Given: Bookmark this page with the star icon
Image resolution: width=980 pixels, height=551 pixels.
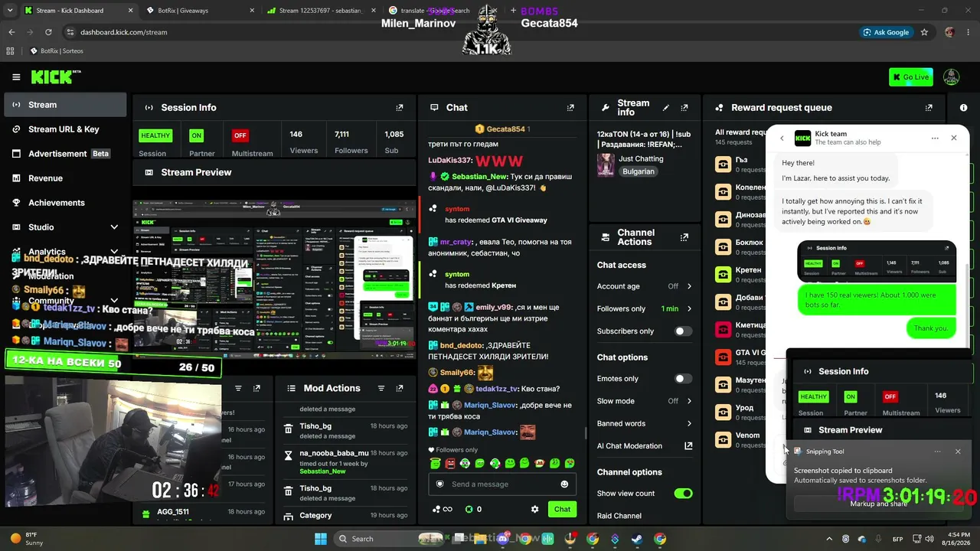Looking at the screenshot, I should [x=924, y=32].
